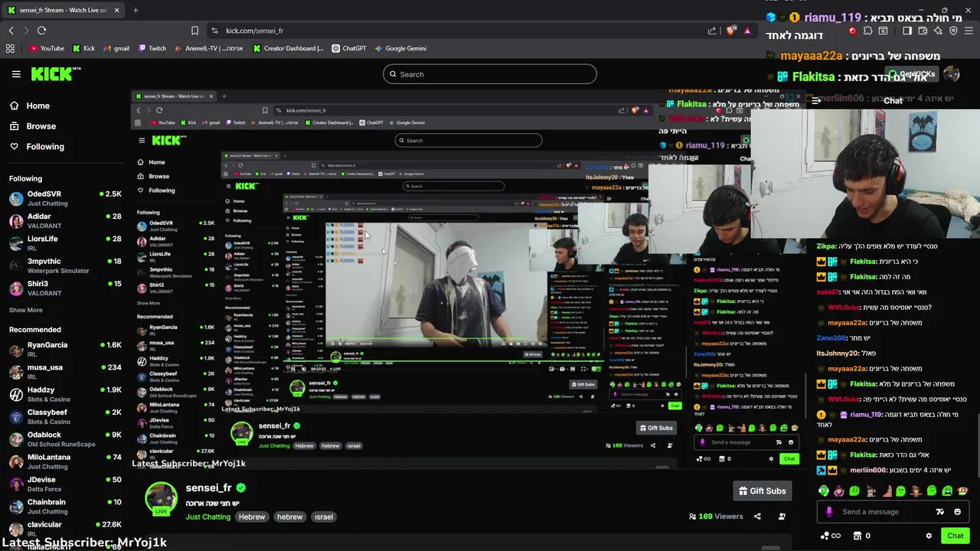
Task: Click the 169 Viewers count
Action: click(x=715, y=517)
